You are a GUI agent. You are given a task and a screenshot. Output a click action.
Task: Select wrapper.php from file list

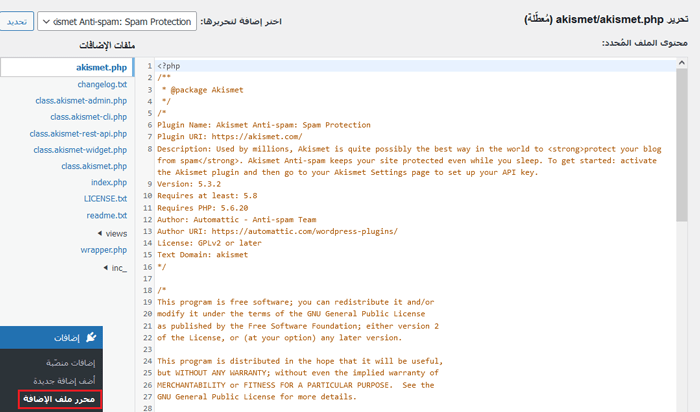point(104,249)
